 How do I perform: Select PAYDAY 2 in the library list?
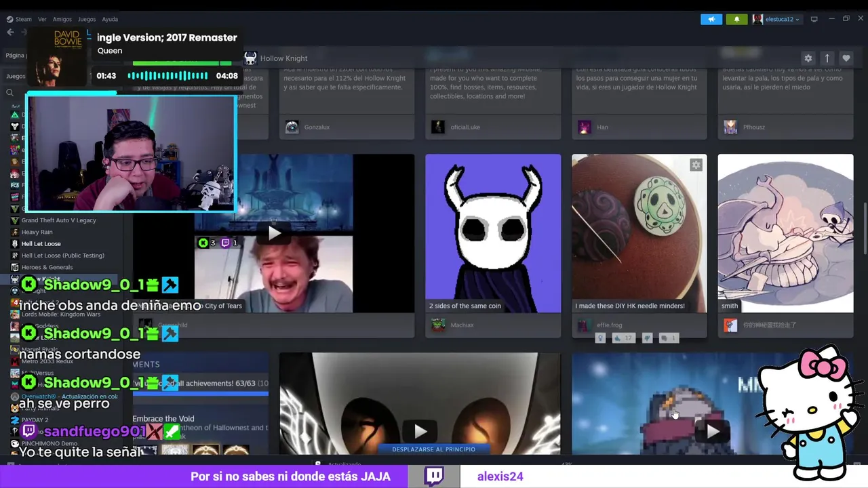(35, 420)
